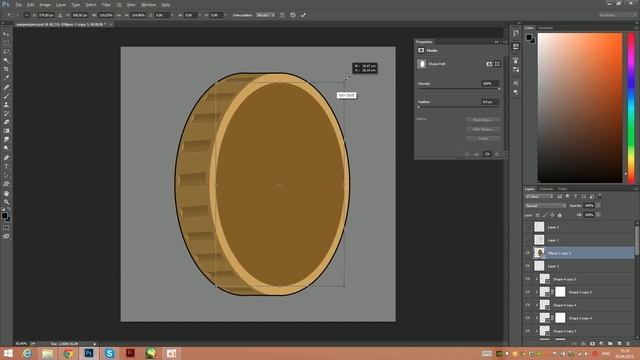The width and height of the screenshot is (640, 360).
Task: Select the Hand tool
Action: tap(6, 193)
